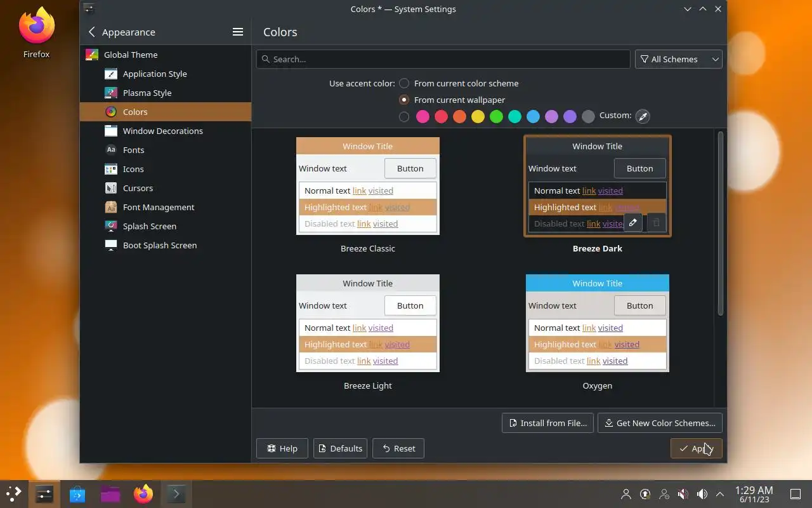Click the trash icon on Breeze Dark
Viewport: 812px width, 508px height.
pyautogui.click(x=657, y=223)
